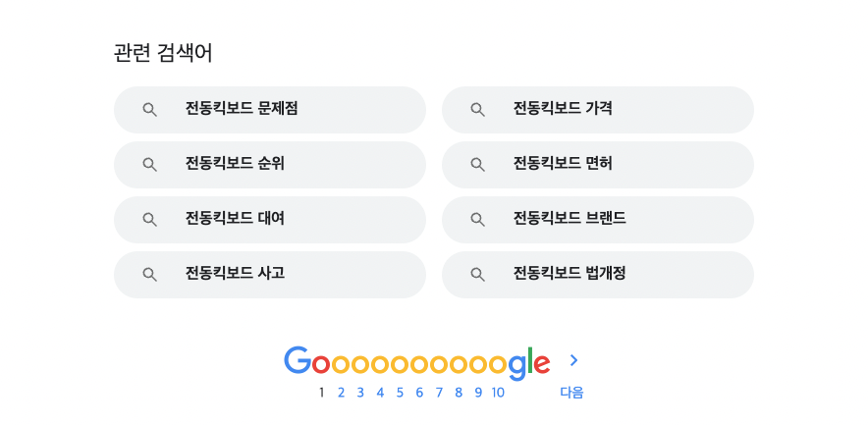
Task: Go to results page 7
Action: point(439,393)
